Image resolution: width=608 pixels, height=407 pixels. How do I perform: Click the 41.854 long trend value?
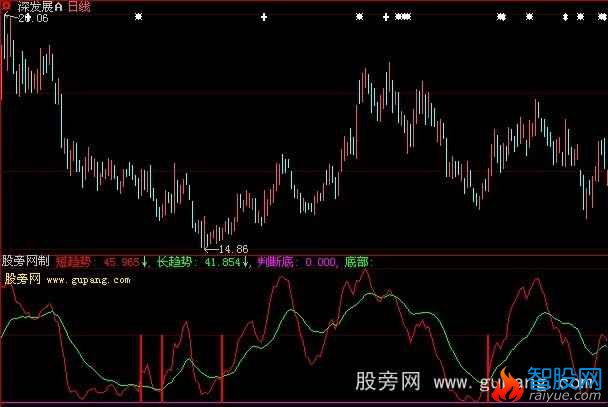click(x=223, y=262)
